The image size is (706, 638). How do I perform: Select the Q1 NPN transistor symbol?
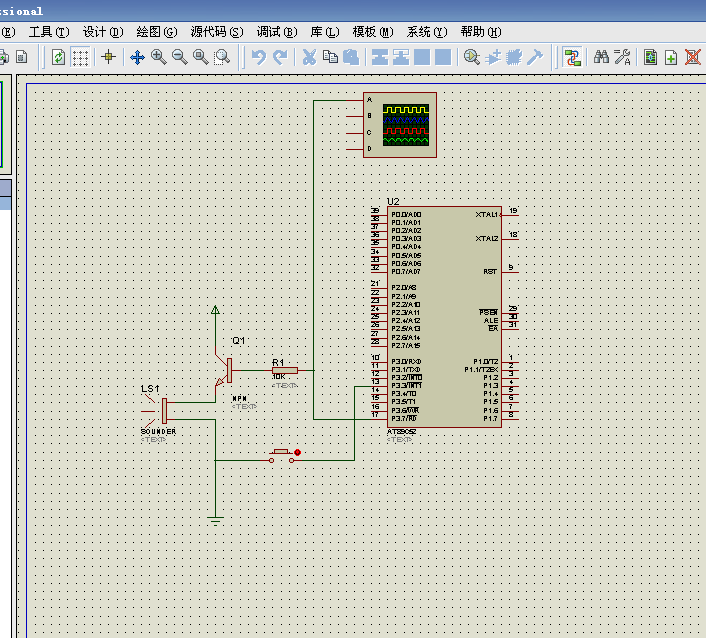point(225,371)
